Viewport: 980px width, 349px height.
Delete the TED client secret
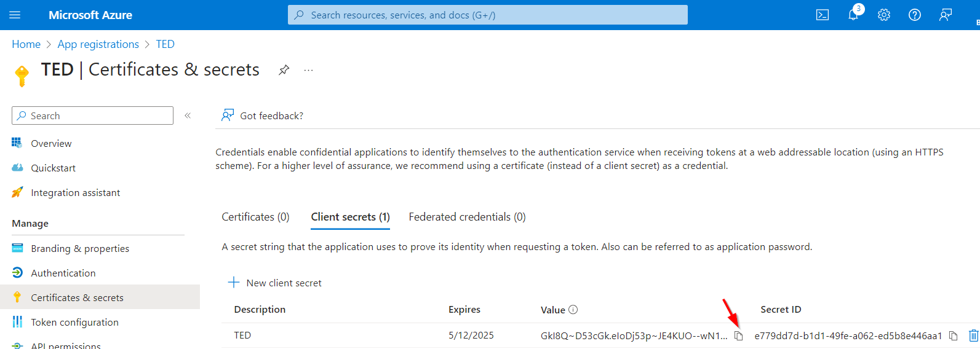point(973,335)
